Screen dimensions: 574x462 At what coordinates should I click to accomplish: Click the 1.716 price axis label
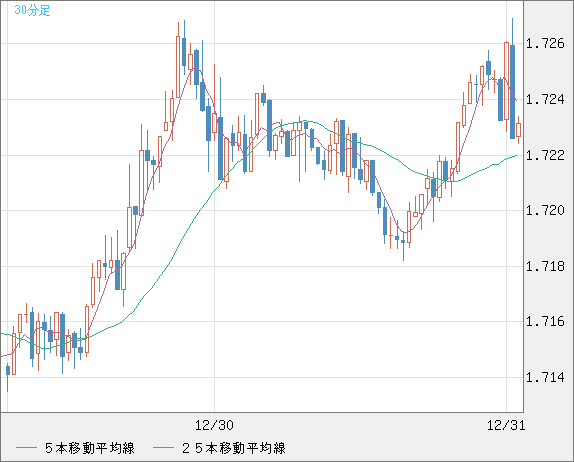[x=545, y=321]
